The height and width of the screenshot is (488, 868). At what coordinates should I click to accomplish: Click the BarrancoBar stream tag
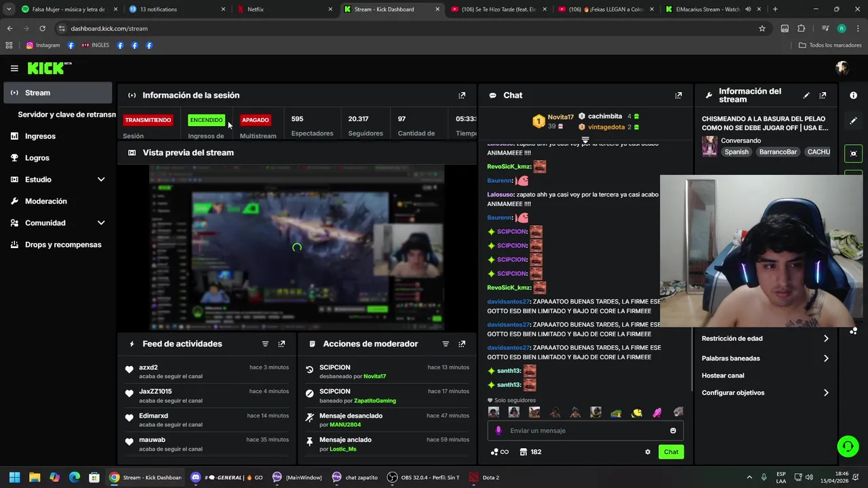tap(778, 152)
